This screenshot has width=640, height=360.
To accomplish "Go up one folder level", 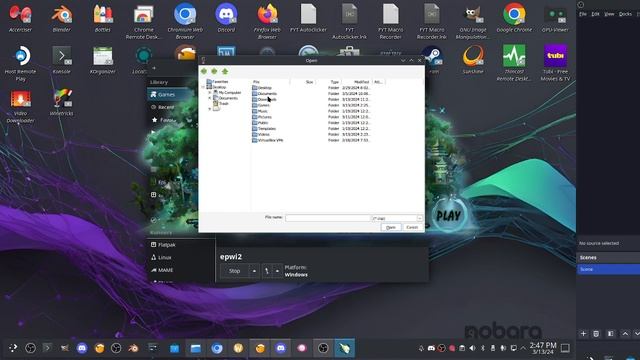I will (225, 71).
